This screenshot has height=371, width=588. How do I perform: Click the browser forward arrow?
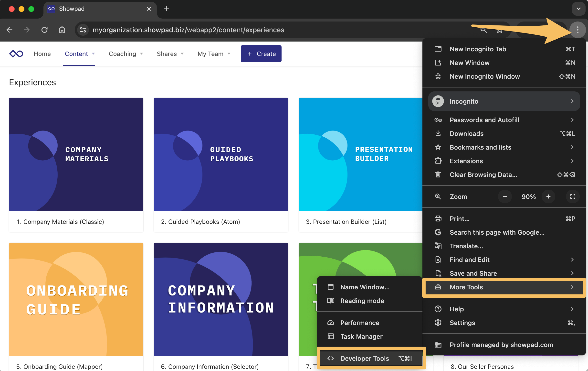tap(27, 30)
